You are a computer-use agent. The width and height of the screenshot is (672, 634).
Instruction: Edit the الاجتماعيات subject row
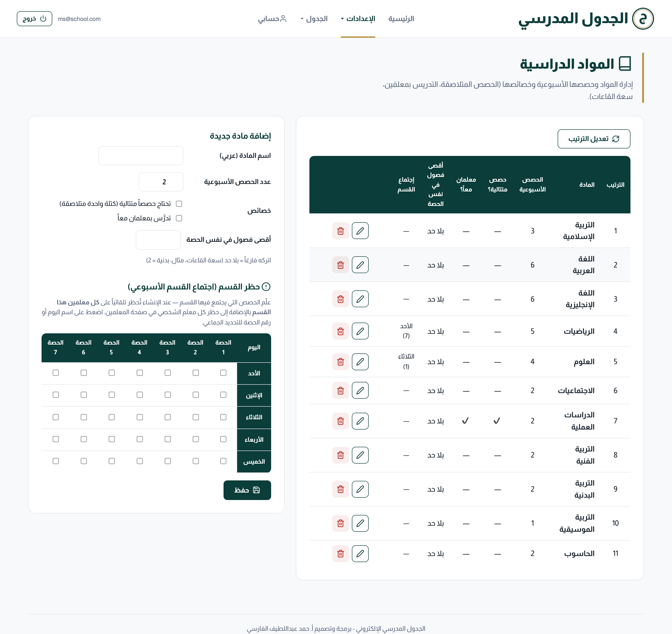click(360, 391)
